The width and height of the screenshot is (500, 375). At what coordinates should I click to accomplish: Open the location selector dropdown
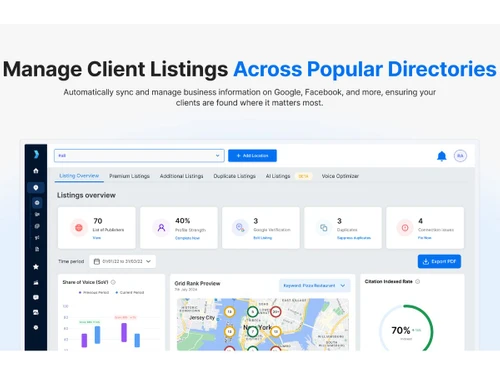coord(139,156)
